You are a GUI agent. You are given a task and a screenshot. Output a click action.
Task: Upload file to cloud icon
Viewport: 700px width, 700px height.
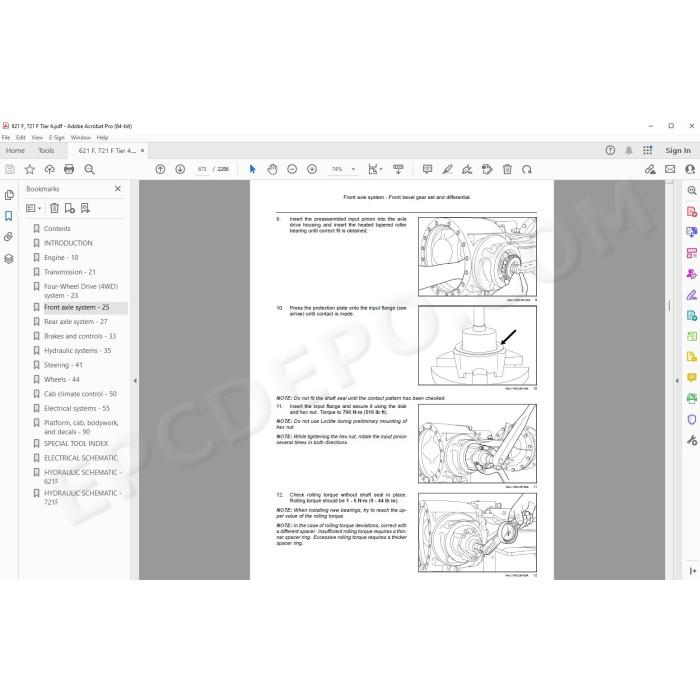click(x=50, y=169)
